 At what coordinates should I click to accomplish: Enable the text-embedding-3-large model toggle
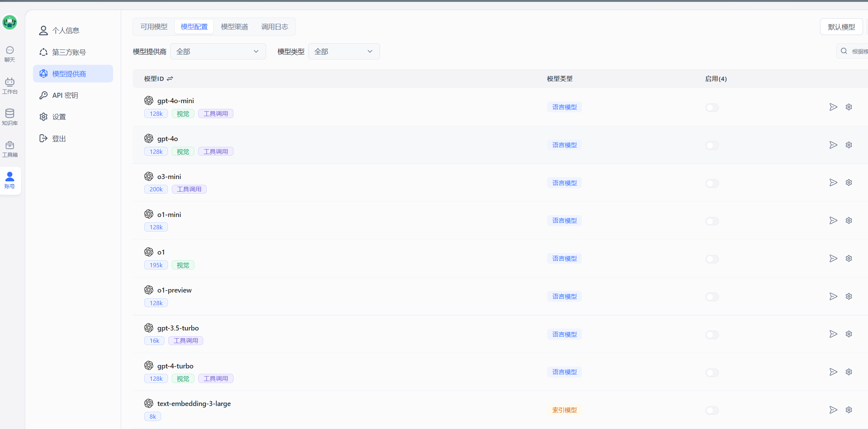point(712,411)
